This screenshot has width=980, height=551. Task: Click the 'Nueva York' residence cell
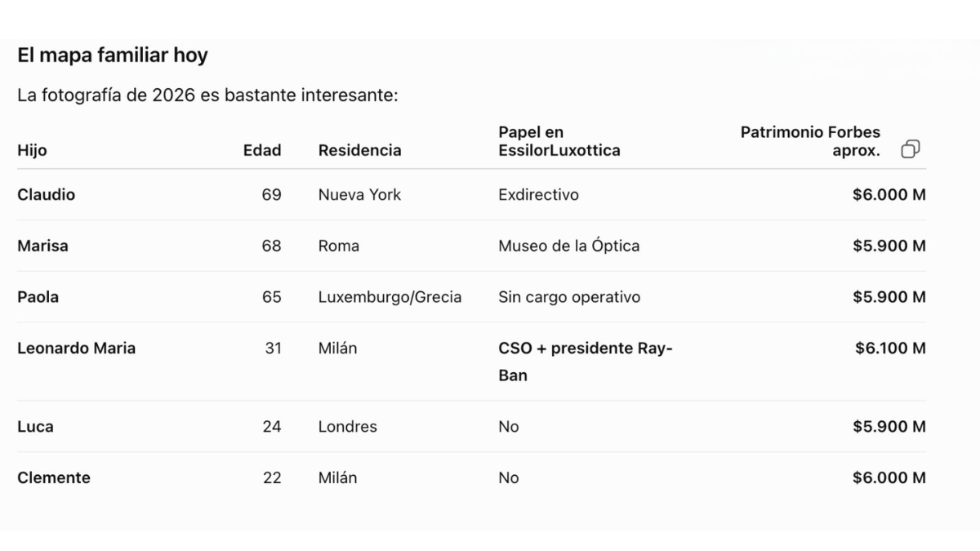tap(359, 195)
